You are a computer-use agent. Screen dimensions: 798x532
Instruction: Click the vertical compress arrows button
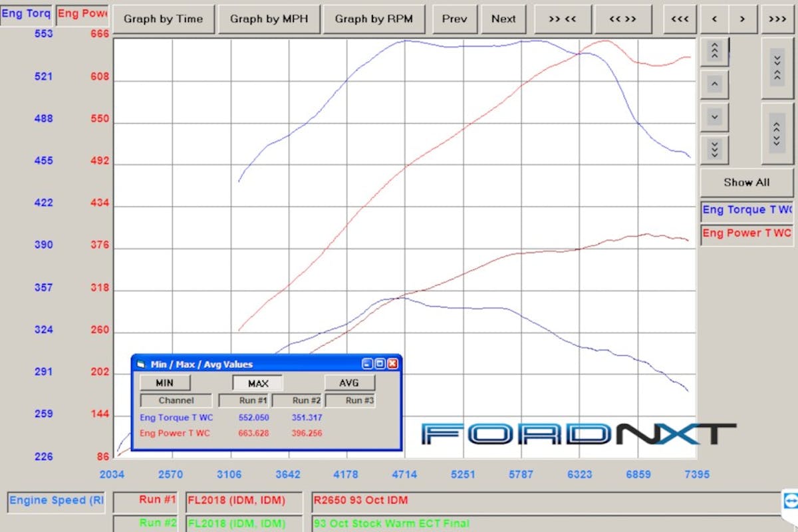pyautogui.click(x=777, y=68)
